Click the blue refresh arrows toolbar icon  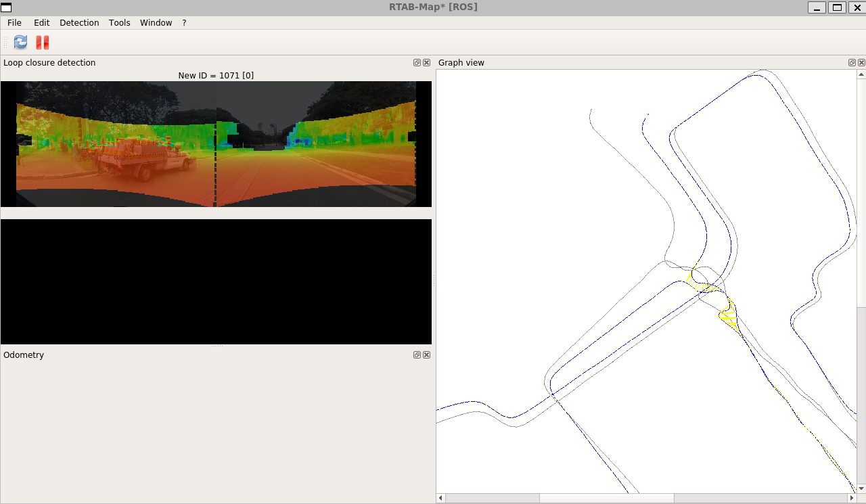point(21,43)
